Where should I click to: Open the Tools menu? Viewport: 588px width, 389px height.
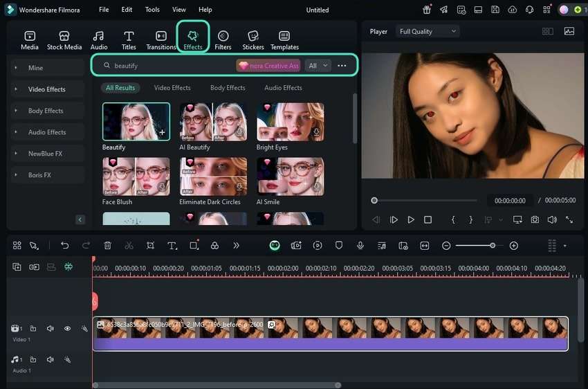tap(152, 10)
